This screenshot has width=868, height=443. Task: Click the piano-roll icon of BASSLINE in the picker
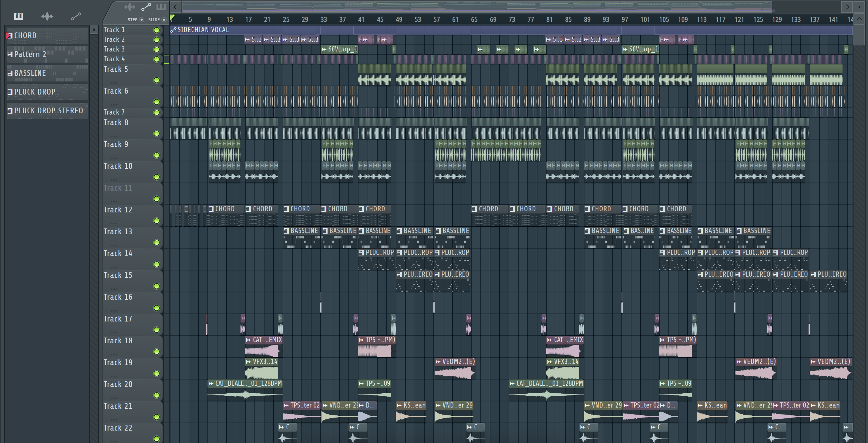click(x=10, y=73)
